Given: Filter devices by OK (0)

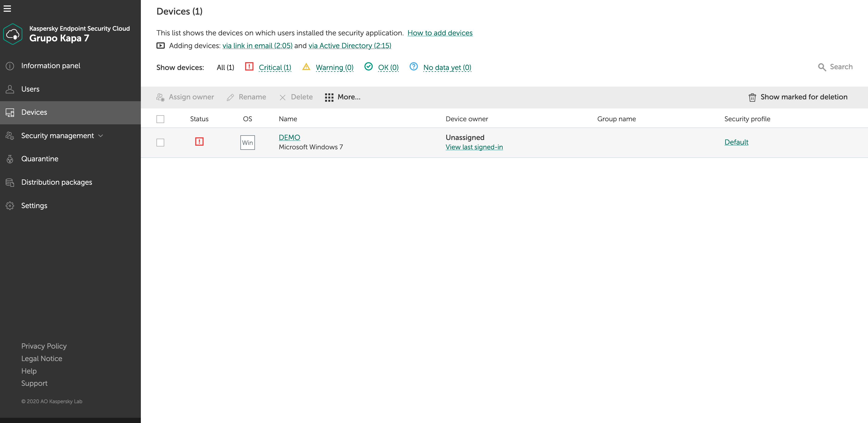Looking at the screenshot, I should point(388,67).
